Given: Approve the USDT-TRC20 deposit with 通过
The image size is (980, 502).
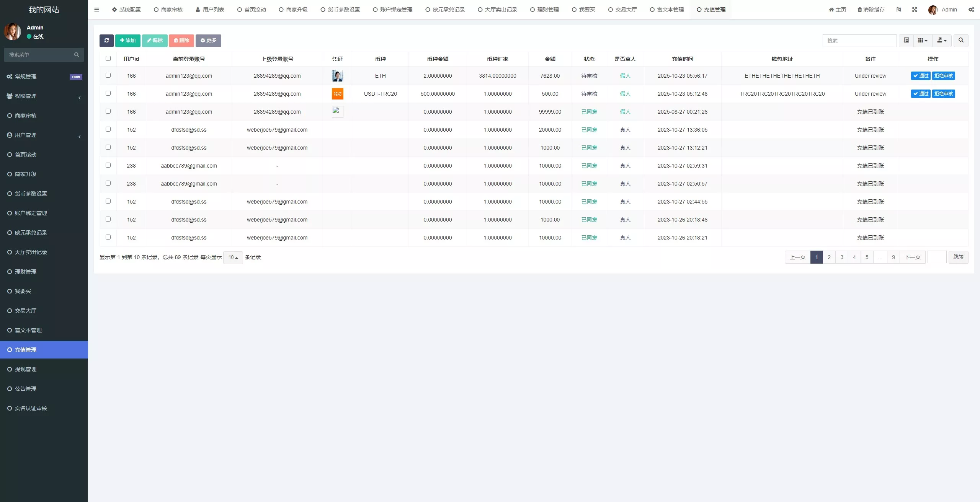Looking at the screenshot, I should pos(921,94).
